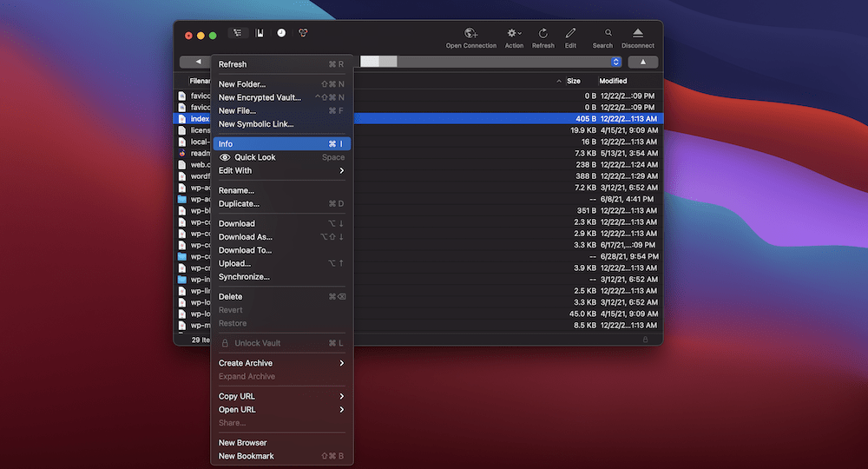Viewport: 868px width, 469px height.
Task: Go back with the left arrow button
Action: 198,62
